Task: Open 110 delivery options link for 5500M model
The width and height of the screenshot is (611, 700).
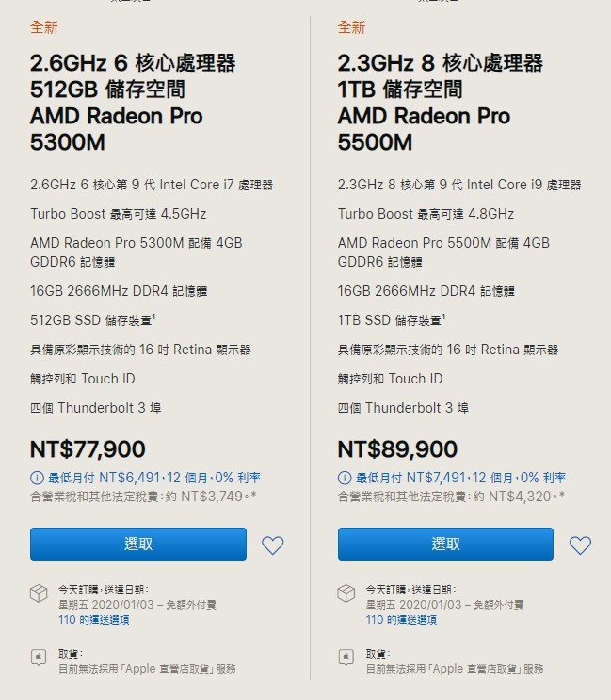Action: [x=401, y=620]
